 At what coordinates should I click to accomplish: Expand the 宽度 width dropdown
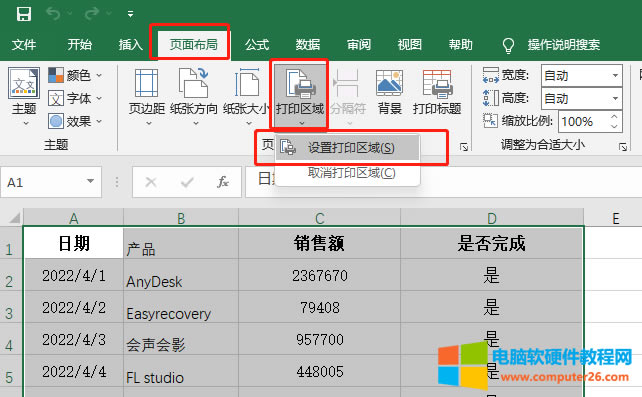coord(615,76)
